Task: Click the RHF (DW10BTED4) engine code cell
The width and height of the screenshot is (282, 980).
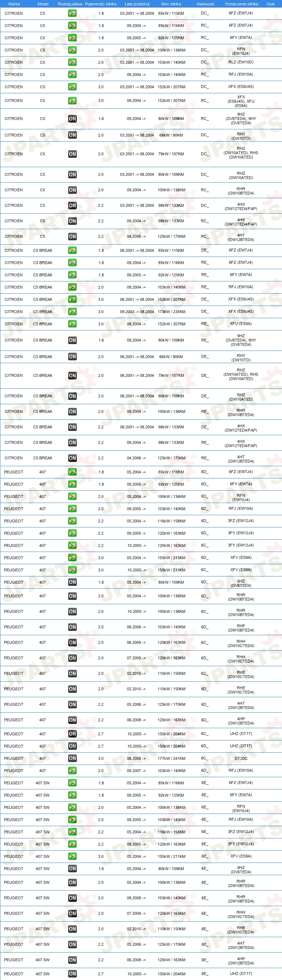Action: [241, 628]
